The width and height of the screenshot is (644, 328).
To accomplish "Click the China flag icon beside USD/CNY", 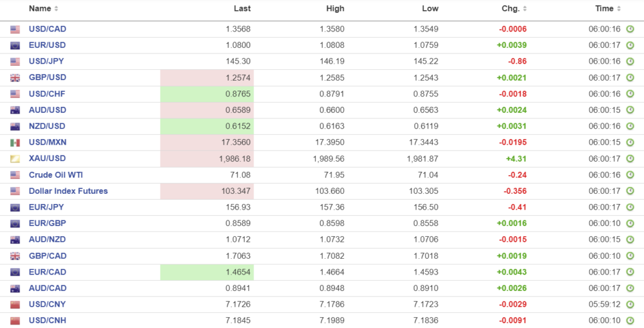I will pyautogui.click(x=15, y=305).
